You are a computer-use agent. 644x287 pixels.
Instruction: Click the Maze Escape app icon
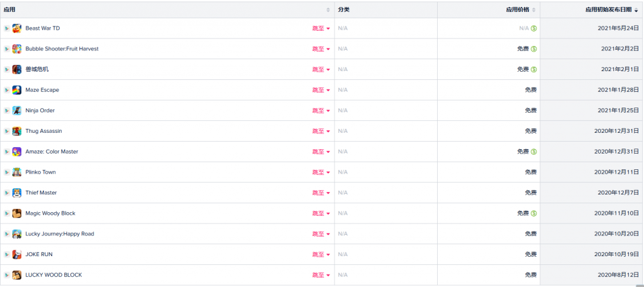pos(17,90)
